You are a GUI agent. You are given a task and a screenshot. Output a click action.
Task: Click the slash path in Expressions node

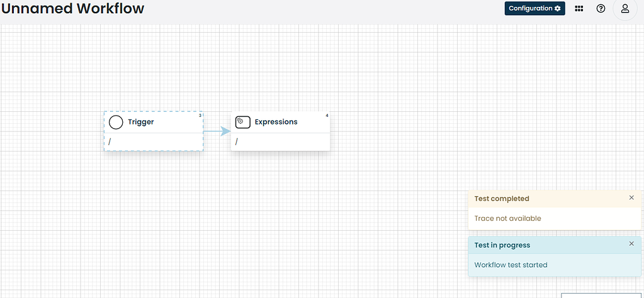(237, 142)
